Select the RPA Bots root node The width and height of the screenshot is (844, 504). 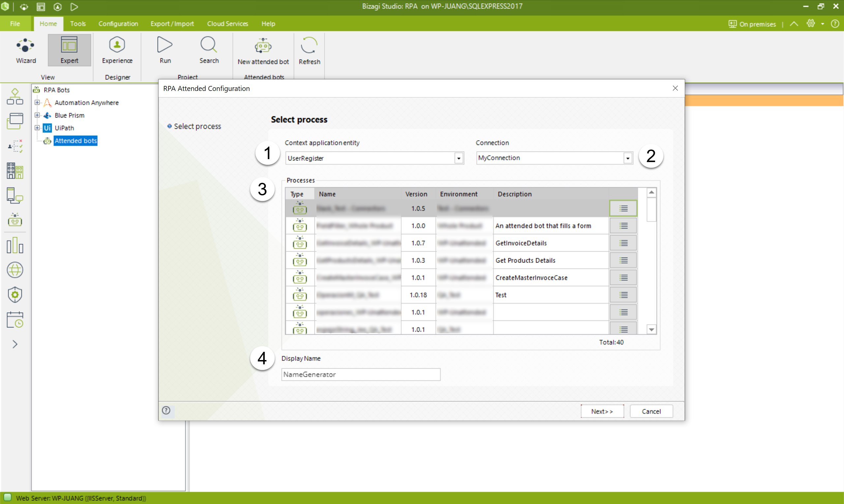pyautogui.click(x=56, y=90)
